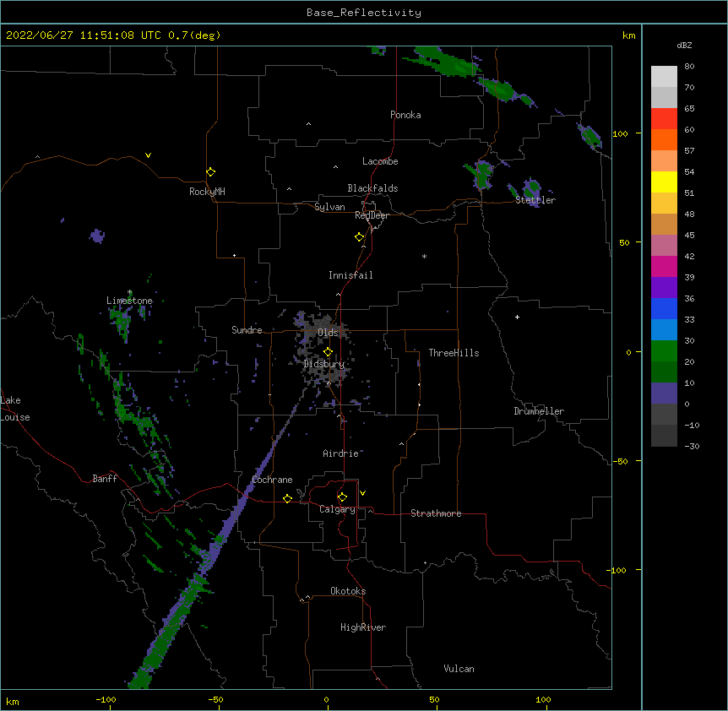Click the HighRiver label
Viewport: 728px width, 711px height.
coord(363,627)
